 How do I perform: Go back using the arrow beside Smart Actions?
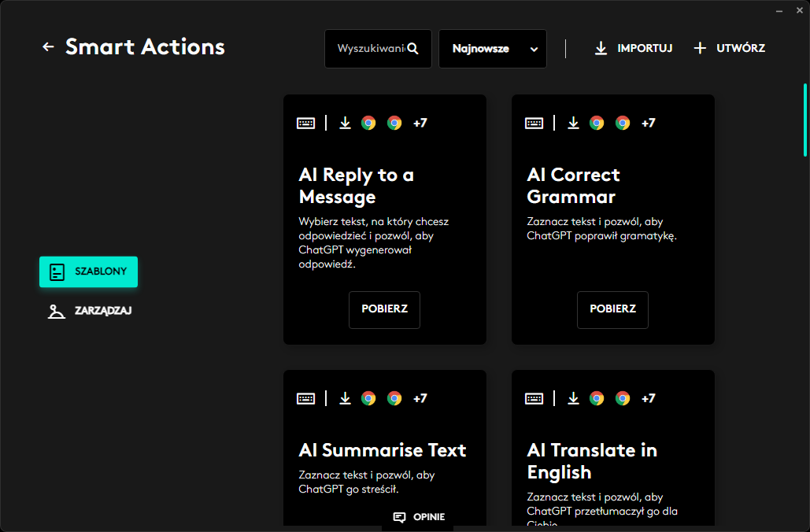point(48,47)
